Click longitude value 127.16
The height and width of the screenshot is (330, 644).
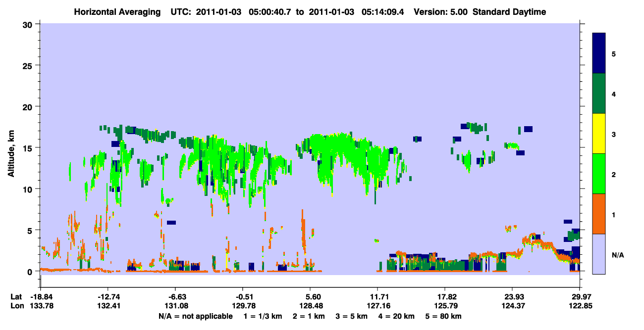pos(377,305)
